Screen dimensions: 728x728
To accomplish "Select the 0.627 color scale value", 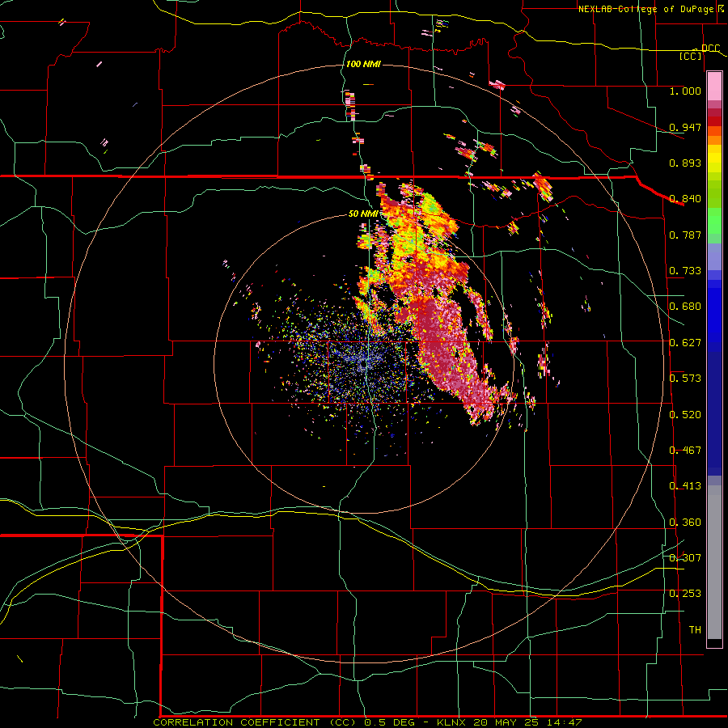I will [685, 343].
